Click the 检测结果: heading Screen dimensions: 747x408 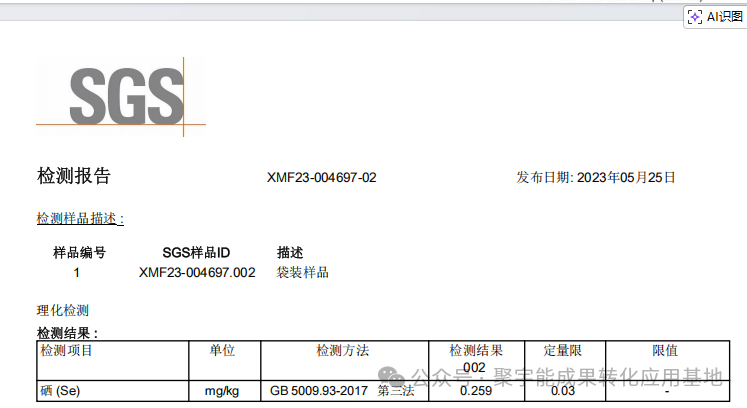click(x=67, y=333)
